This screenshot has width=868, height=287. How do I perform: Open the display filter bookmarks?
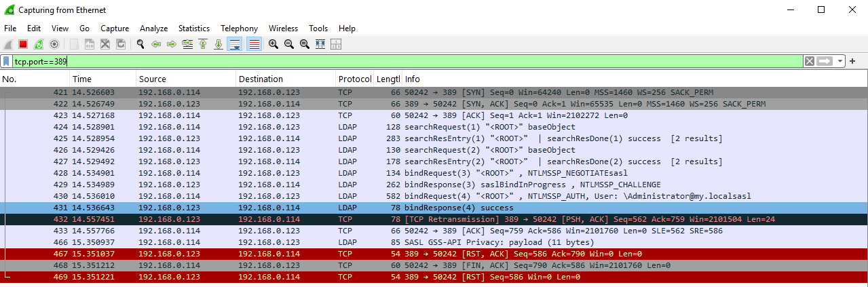point(6,62)
